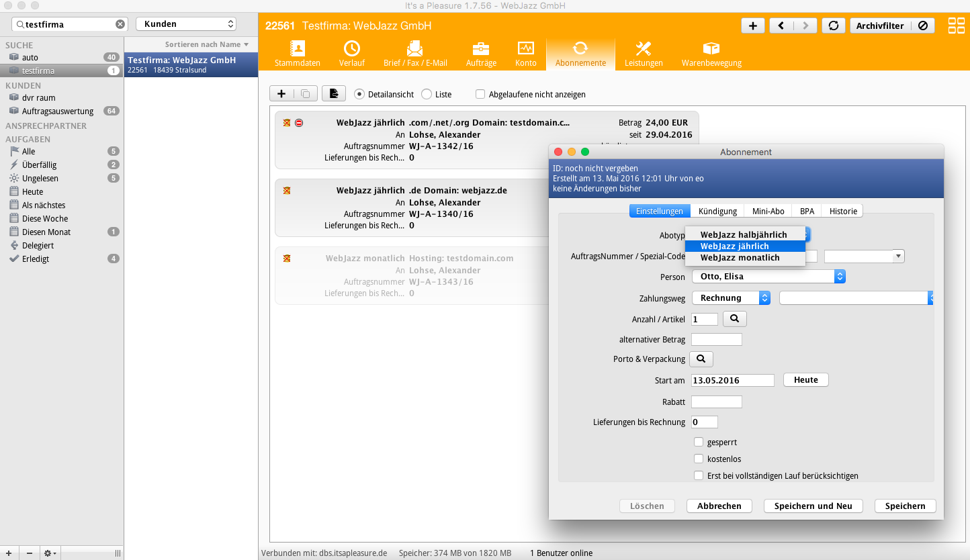Select the Hosting: testdomain.com subscription card
The height and width of the screenshot is (560, 970).
pyautogui.click(x=411, y=275)
